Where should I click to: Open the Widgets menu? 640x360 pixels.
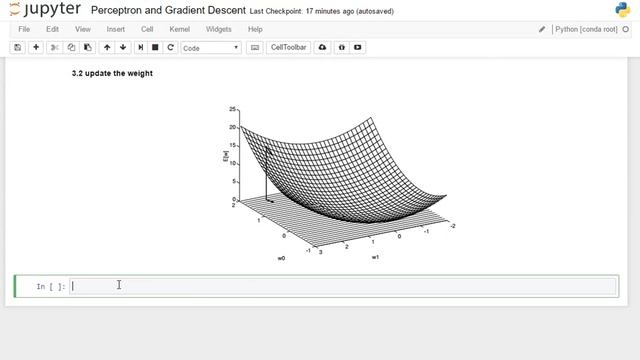click(x=218, y=29)
